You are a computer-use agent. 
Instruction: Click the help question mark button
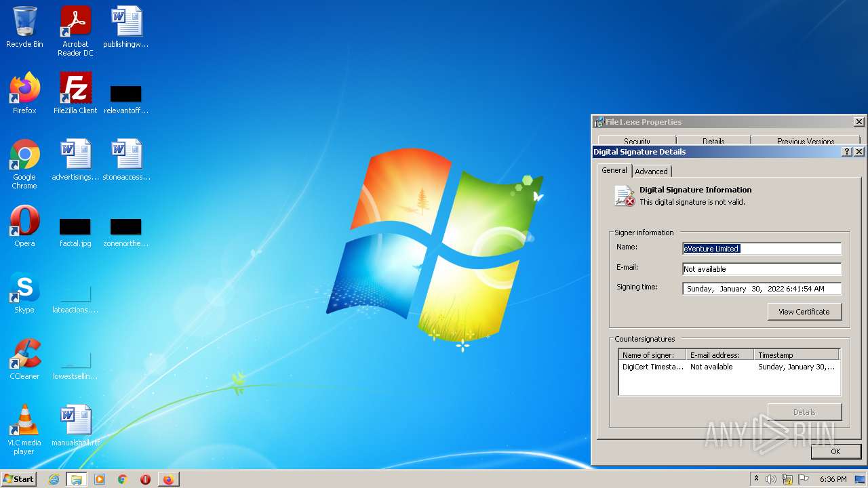pyautogui.click(x=847, y=152)
